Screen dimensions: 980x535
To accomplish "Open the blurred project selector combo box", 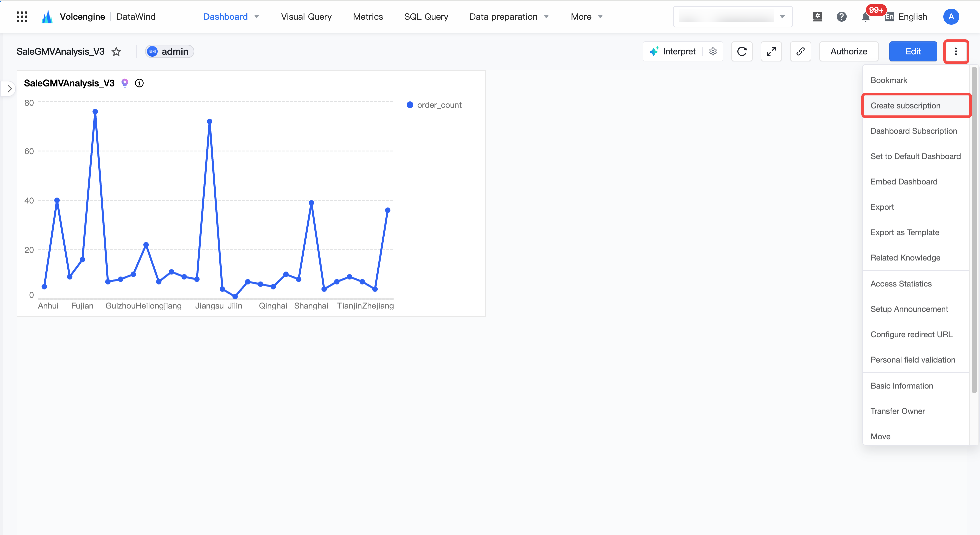I will point(733,17).
